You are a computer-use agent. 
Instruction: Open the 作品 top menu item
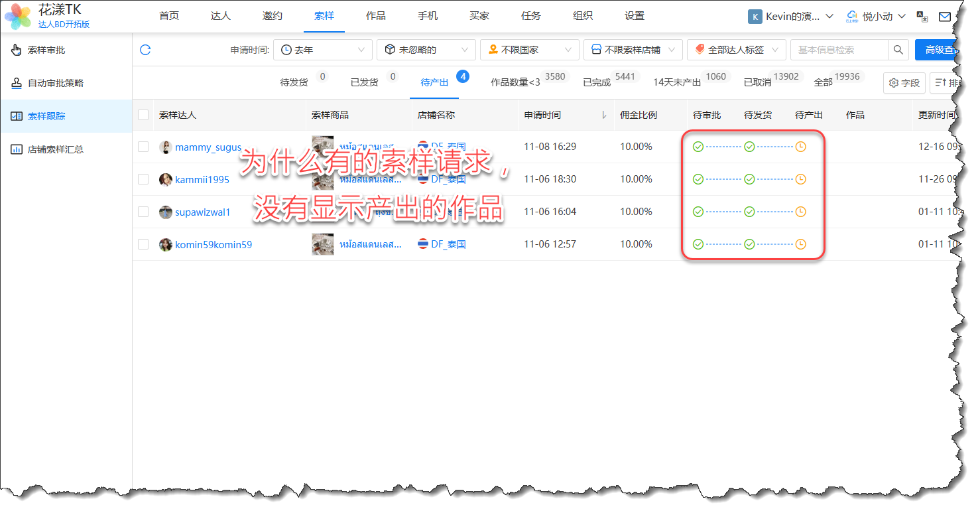click(x=376, y=16)
